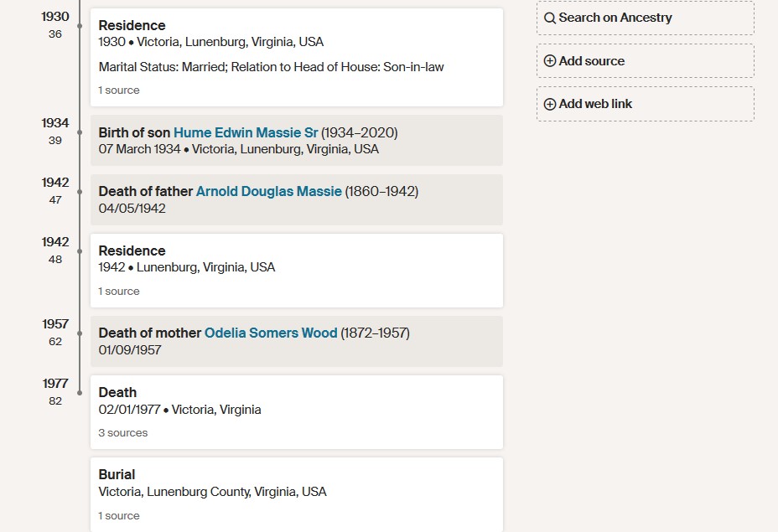The height and width of the screenshot is (532, 778).
Task: Open Arnold Douglas Massie profile link
Action: point(269,191)
